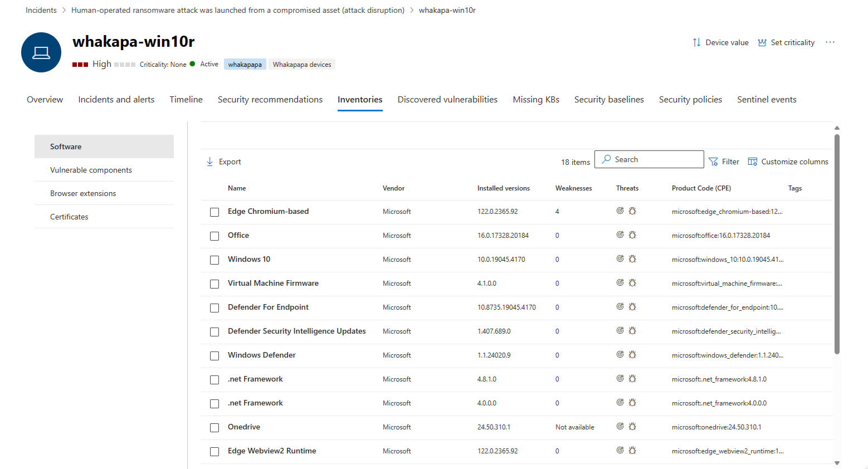Open the Timeline tab
This screenshot has width=868, height=469.
click(186, 100)
